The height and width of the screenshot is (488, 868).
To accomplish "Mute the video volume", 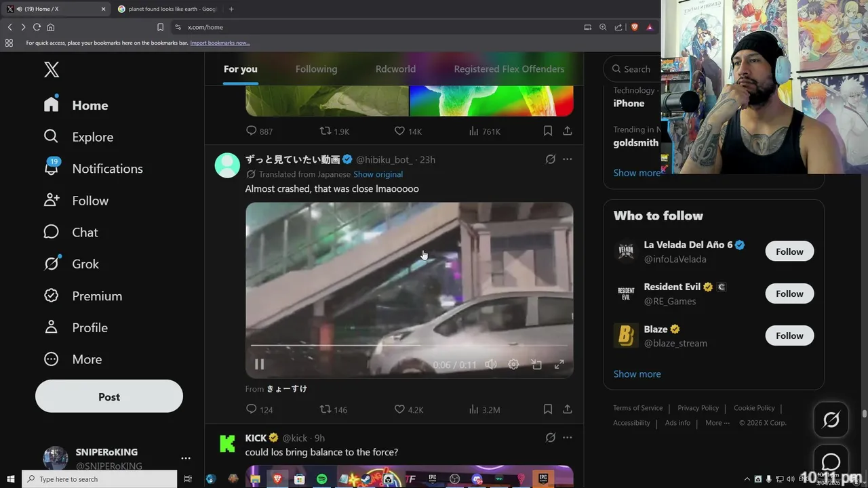I will 491,364.
